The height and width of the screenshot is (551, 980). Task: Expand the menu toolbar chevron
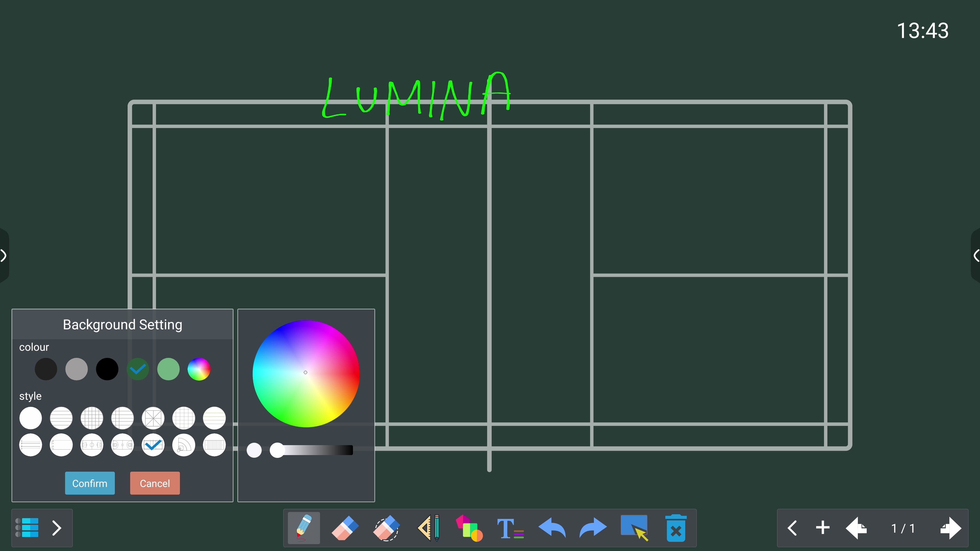[57, 528]
